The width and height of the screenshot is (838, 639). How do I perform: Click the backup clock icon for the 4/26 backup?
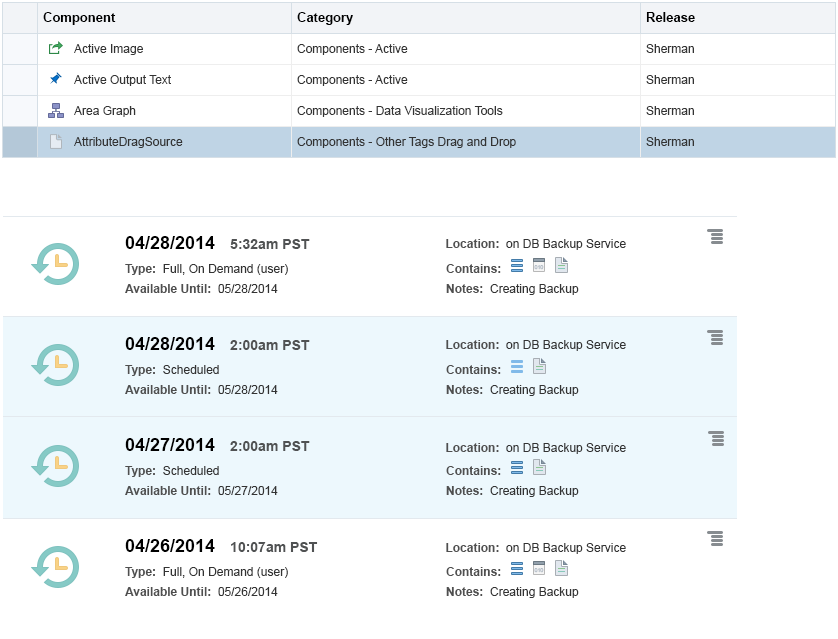[x=55, y=567]
